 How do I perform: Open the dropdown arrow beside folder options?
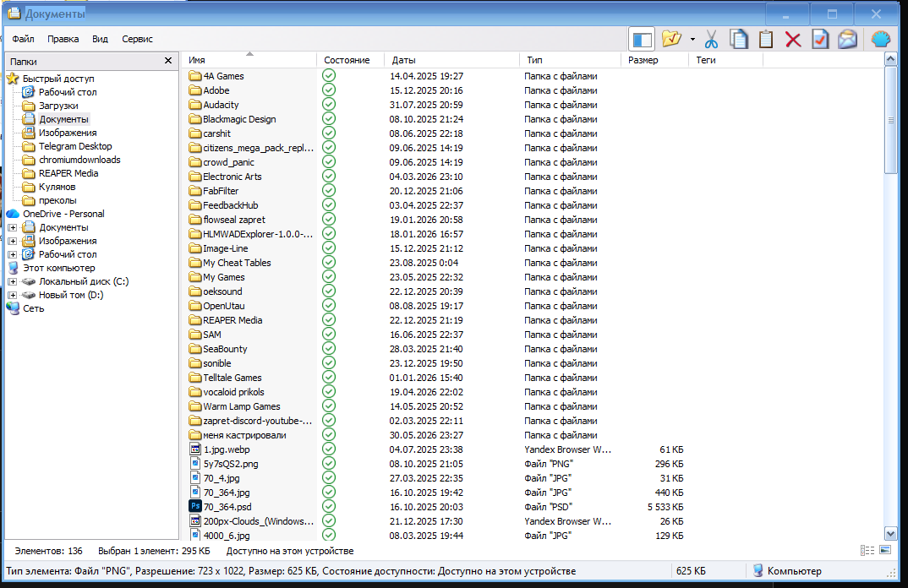pyautogui.click(x=692, y=40)
